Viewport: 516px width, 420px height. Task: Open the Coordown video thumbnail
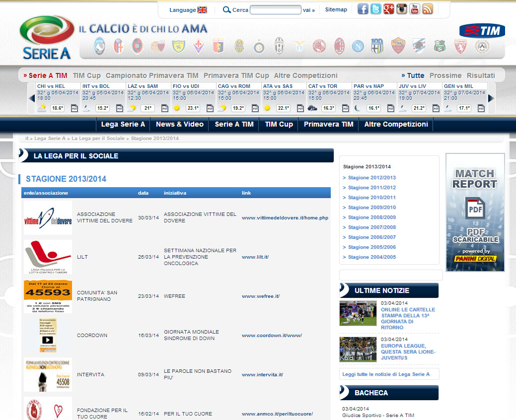pos(48,336)
